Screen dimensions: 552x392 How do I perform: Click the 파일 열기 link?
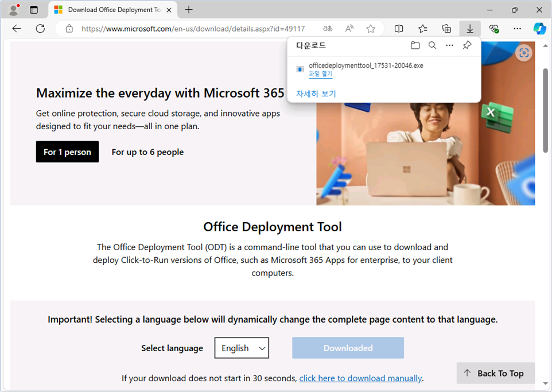(x=320, y=74)
